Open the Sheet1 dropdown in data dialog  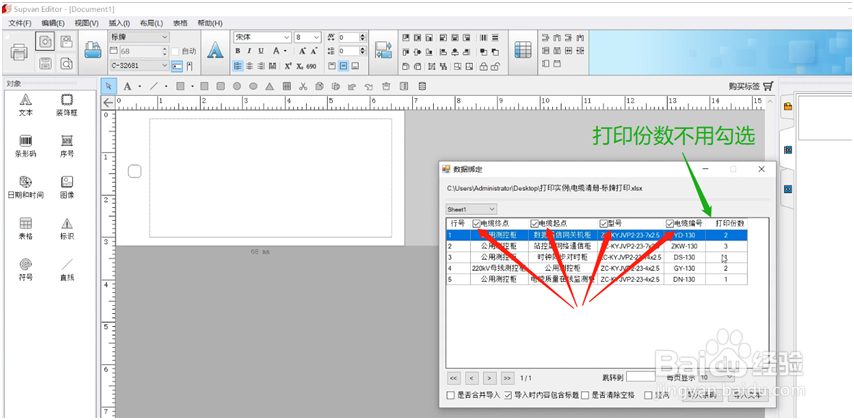471,209
